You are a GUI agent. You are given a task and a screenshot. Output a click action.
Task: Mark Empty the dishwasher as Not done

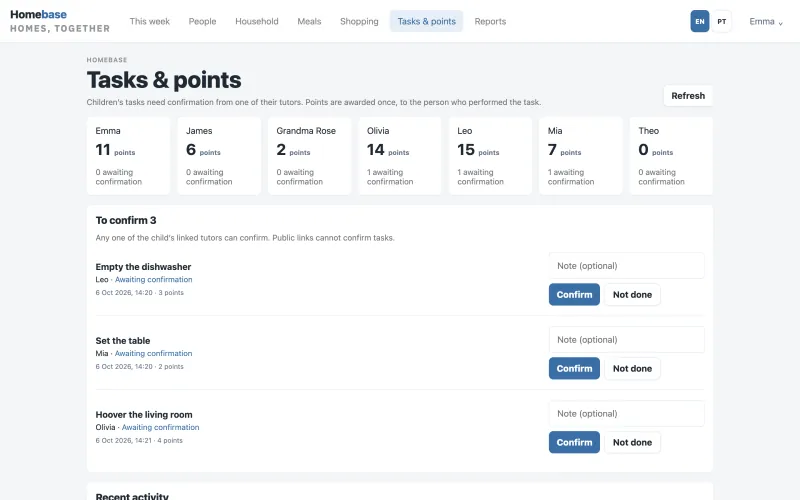click(632, 295)
